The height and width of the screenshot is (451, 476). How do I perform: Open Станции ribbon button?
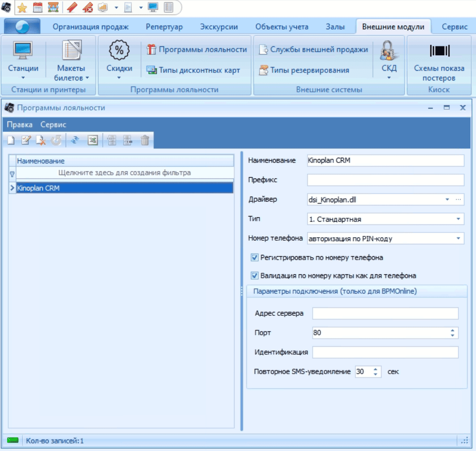(x=23, y=60)
